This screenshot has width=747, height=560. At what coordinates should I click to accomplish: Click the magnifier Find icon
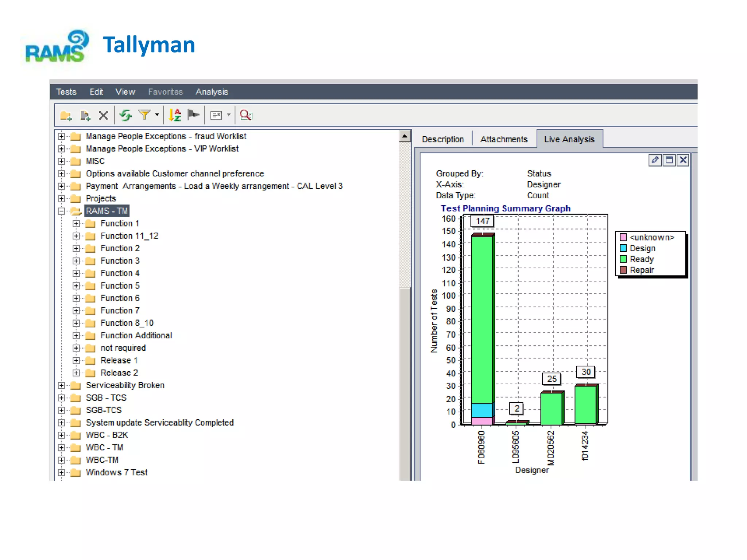(x=246, y=115)
